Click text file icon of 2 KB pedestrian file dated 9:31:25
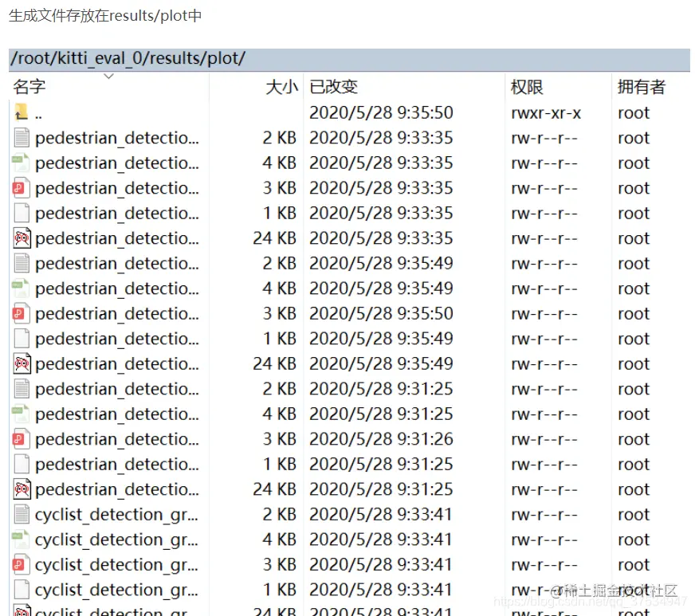This screenshot has height=616, width=695. point(22,389)
